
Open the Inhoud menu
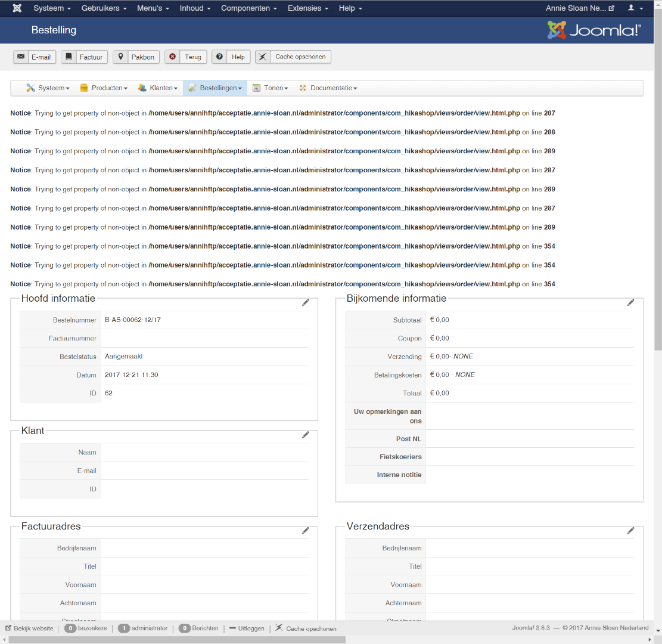click(195, 8)
